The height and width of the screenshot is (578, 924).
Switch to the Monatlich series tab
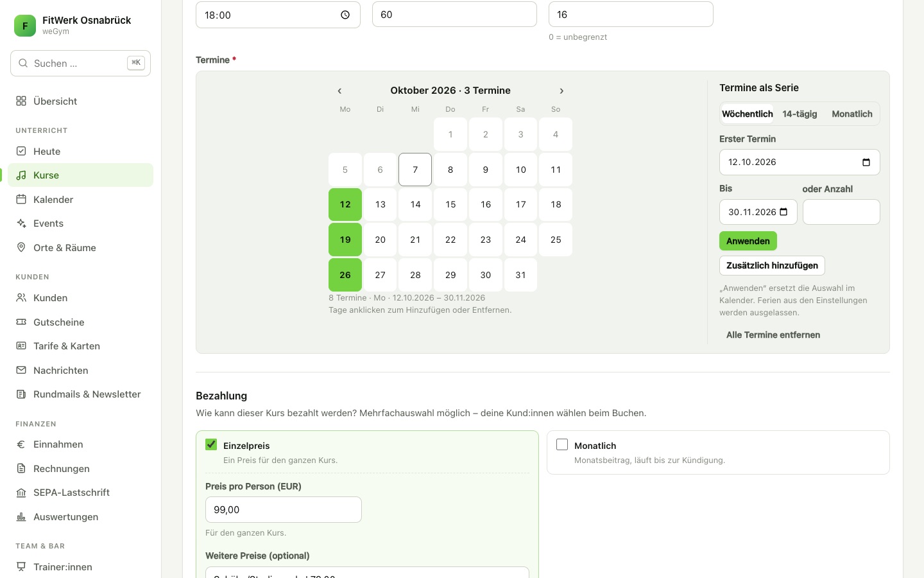852,114
